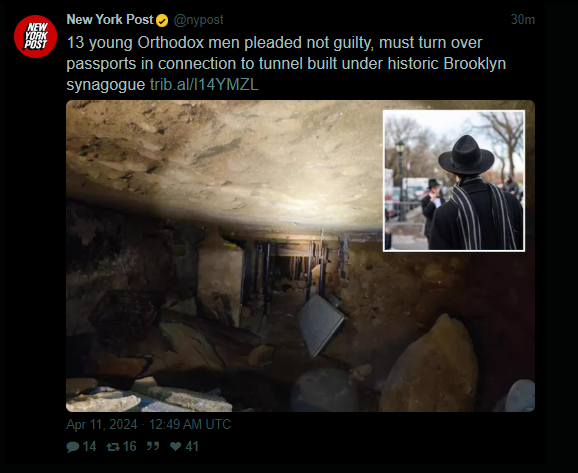Click the retweet arrows icon
The image size is (578, 473).
tap(113, 447)
